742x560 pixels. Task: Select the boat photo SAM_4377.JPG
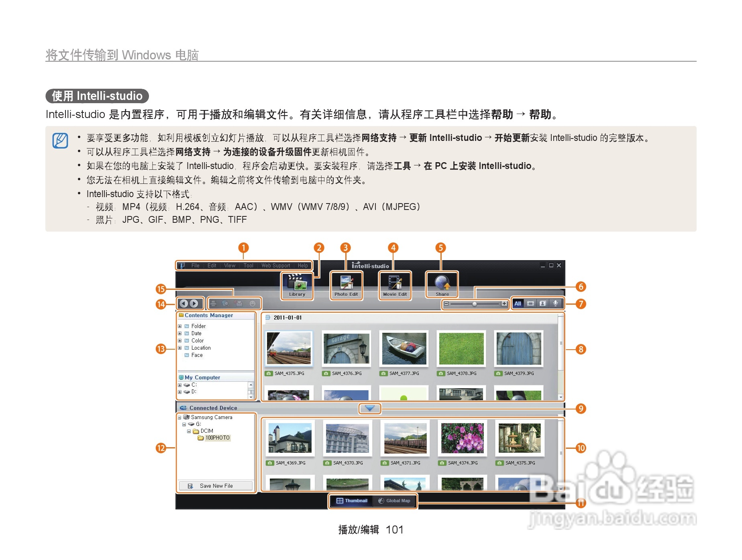click(x=404, y=348)
